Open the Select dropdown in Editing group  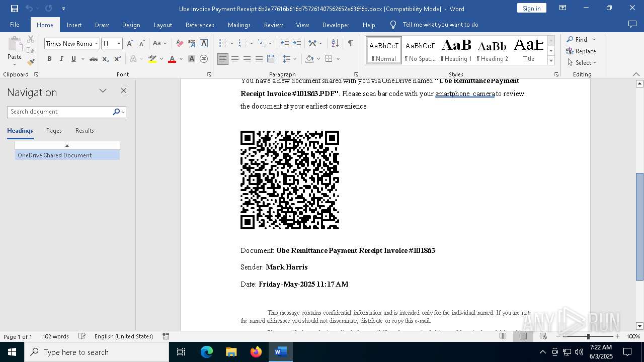click(x=582, y=63)
